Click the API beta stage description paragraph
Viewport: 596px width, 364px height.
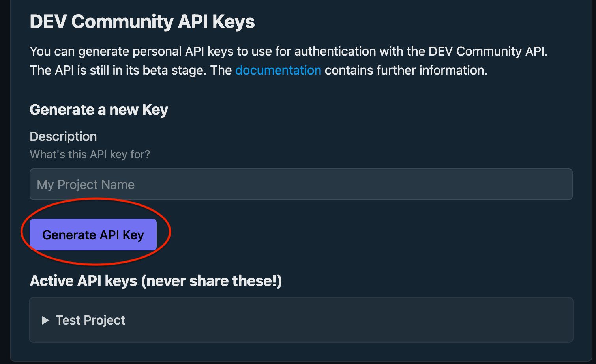(288, 61)
